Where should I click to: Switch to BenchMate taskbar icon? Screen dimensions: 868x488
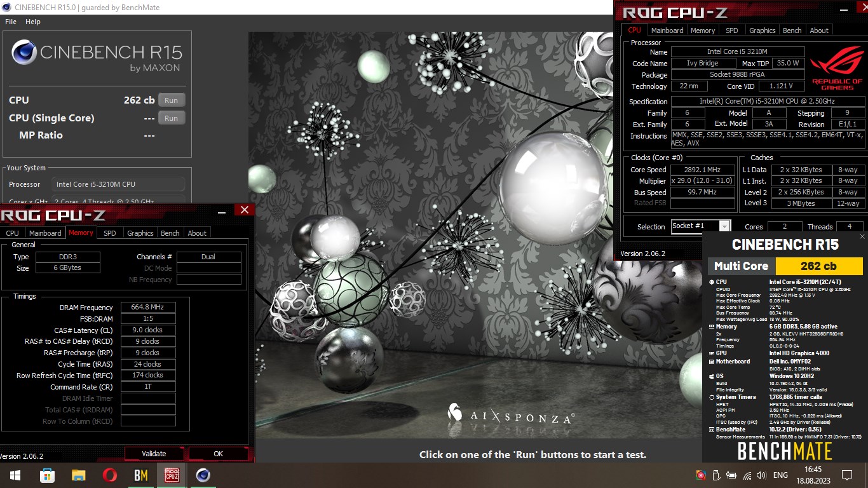point(141,475)
